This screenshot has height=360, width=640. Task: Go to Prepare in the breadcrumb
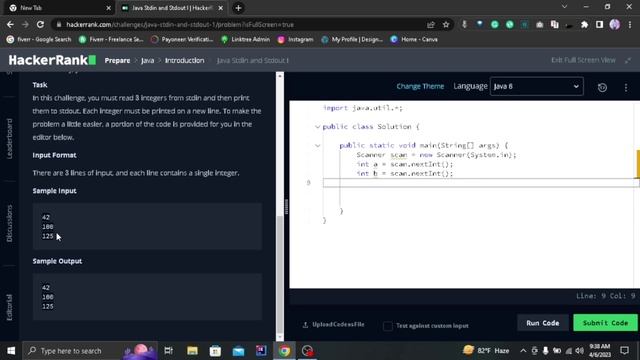click(x=117, y=60)
